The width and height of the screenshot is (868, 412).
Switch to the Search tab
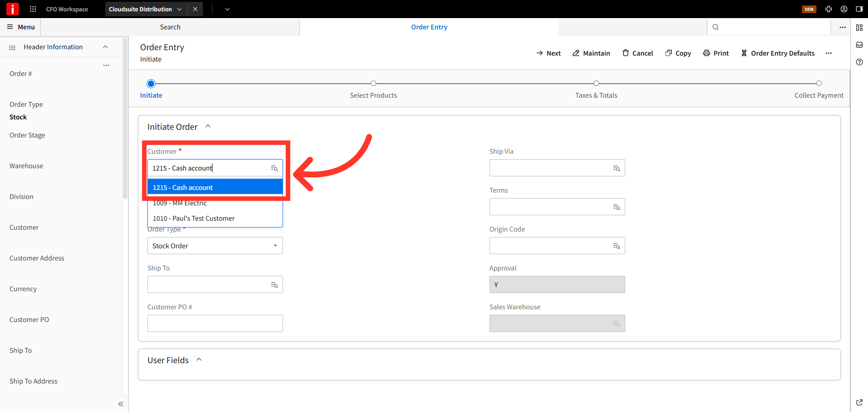(170, 27)
